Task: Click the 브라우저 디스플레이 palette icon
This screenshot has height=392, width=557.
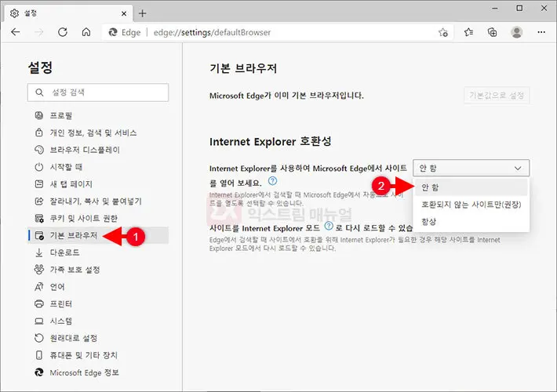Action: 39,150
